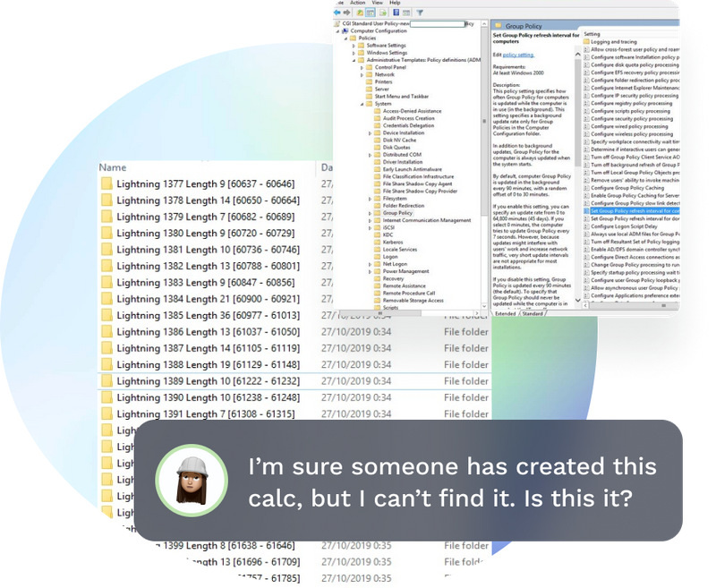The height and width of the screenshot is (588, 716).
Task: Click the Group Policy folder icon under System
Action: 379,212
